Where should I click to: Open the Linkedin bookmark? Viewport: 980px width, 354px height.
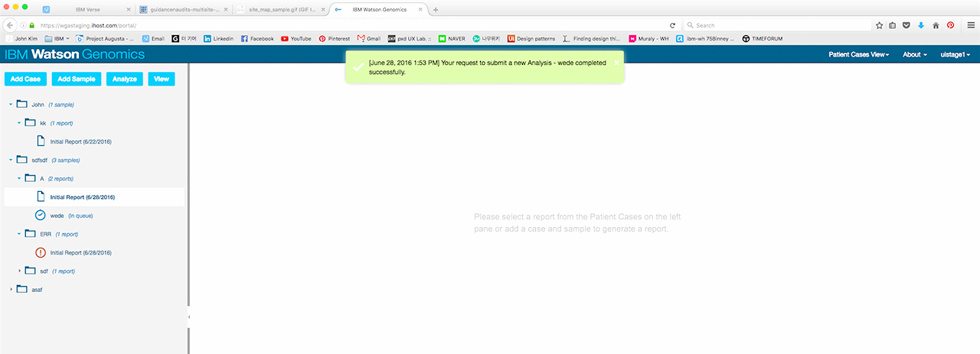click(x=218, y=38)
